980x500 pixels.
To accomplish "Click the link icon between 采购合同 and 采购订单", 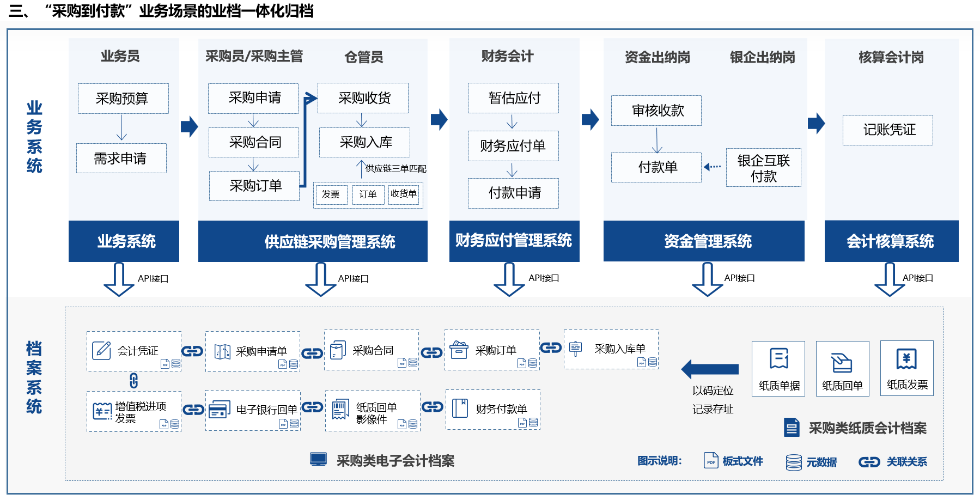I will tap(431, 352).
